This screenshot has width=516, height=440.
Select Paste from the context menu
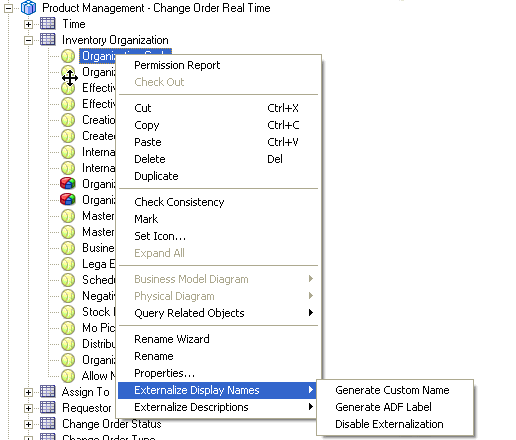point(148,142)
